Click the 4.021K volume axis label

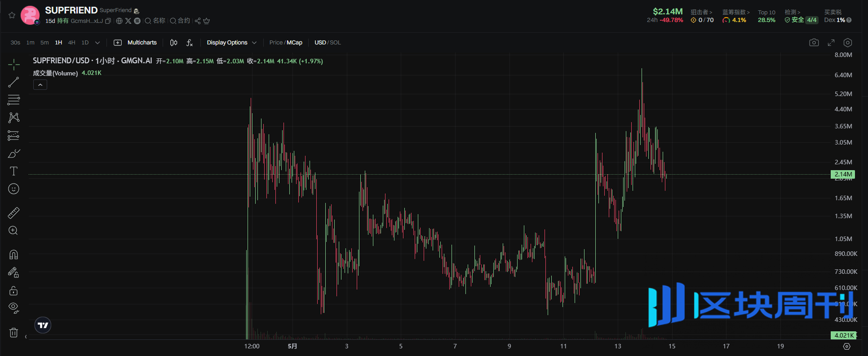[844, 335]
